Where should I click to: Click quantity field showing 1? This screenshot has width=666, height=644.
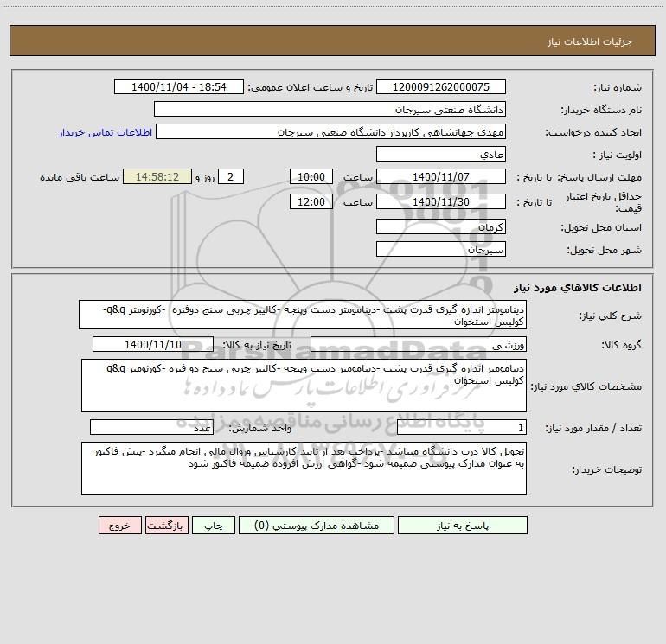pos(462,427)
